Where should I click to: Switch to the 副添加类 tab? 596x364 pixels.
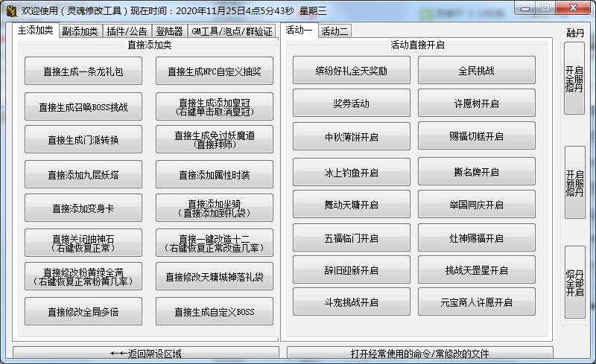(80, 31)
